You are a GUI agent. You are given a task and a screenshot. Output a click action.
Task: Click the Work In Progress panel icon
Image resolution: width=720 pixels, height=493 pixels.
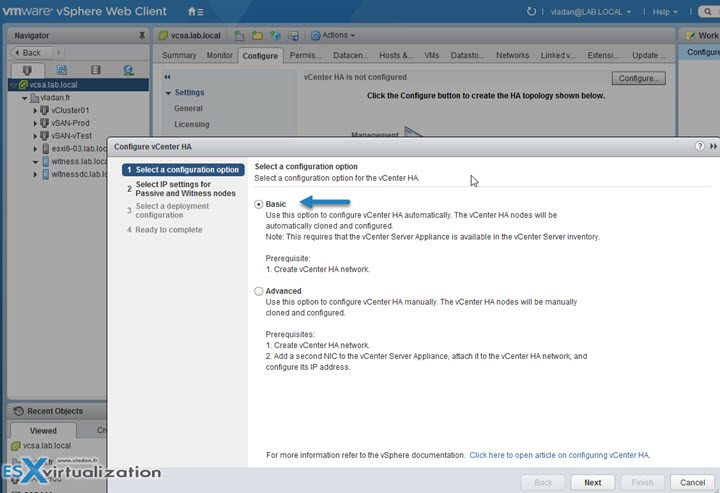click(x=690, y=35)
